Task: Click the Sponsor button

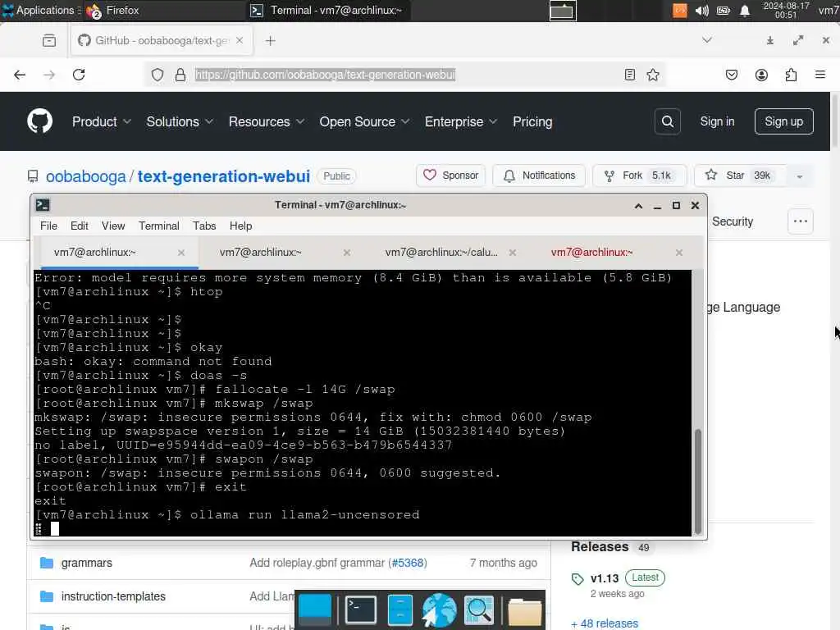Action: (451, 176)
